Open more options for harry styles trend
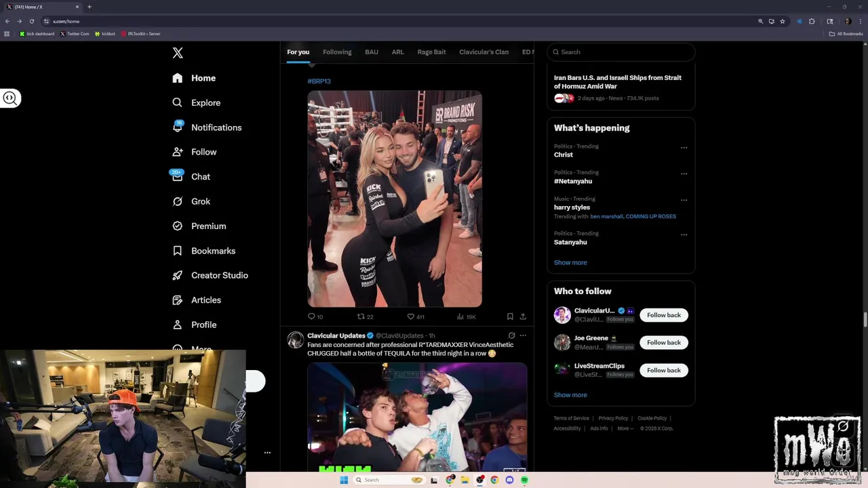 pos(684,200)
